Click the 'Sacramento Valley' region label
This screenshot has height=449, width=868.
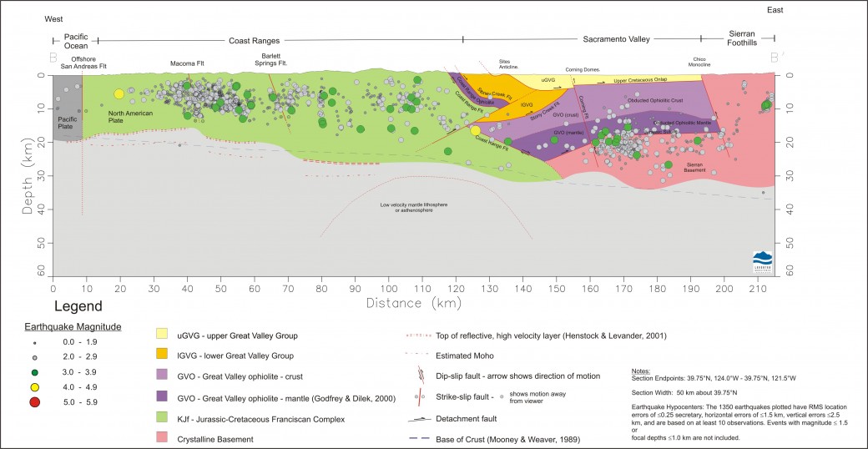point(616,39)
